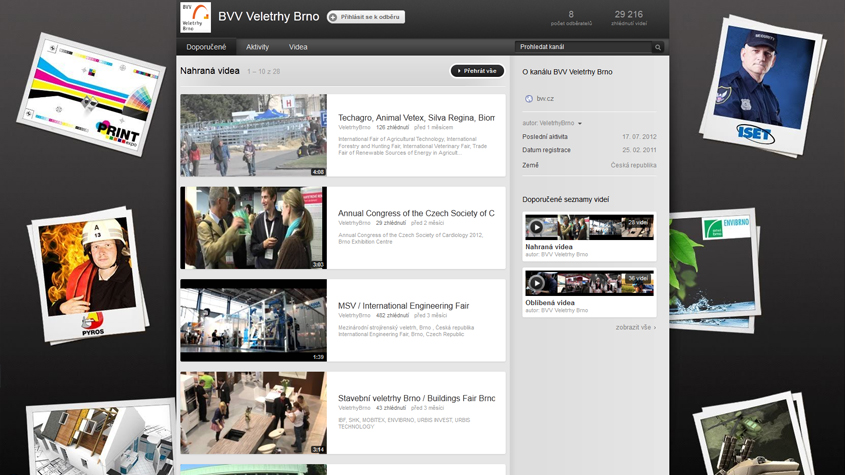Click the Nahraná videa section heading
Image resolution: width=845 pixels, height=475 pixels.
click(210, 71)
